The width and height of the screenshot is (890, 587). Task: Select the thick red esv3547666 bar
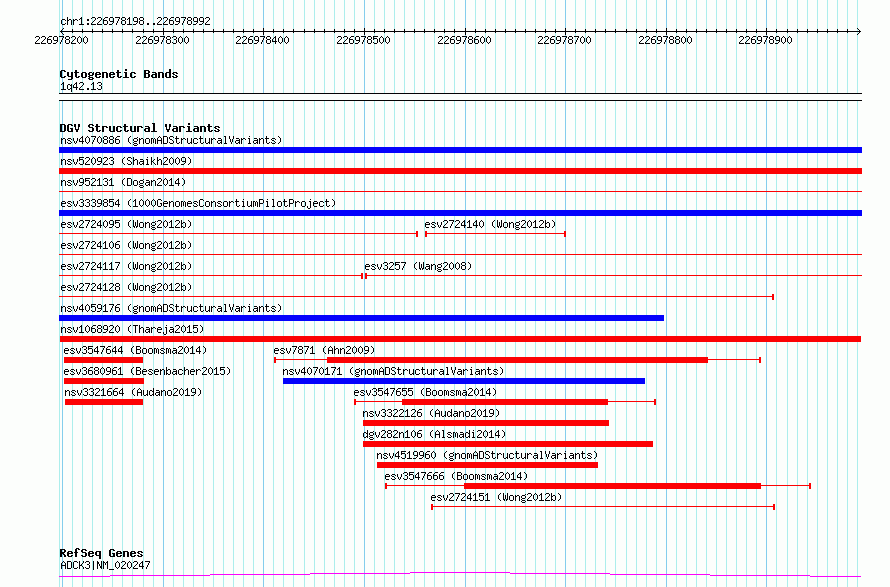click(x=612, y=487)
